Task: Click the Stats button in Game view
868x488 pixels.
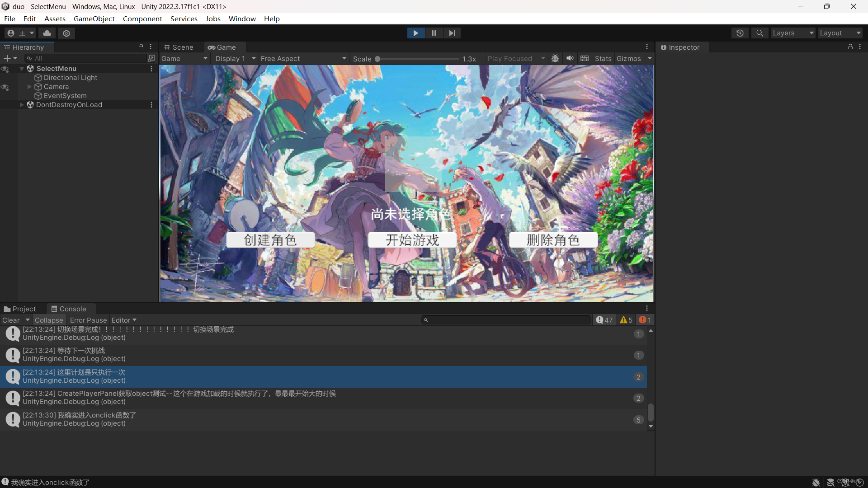Action: pyautogui.click(x=604, y=58)
